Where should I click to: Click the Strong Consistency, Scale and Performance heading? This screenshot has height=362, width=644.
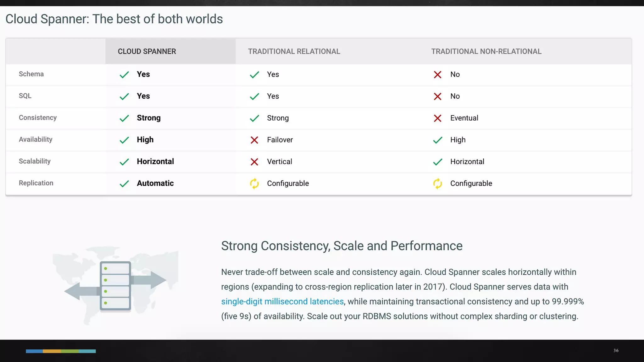click(x=341, y=246)
